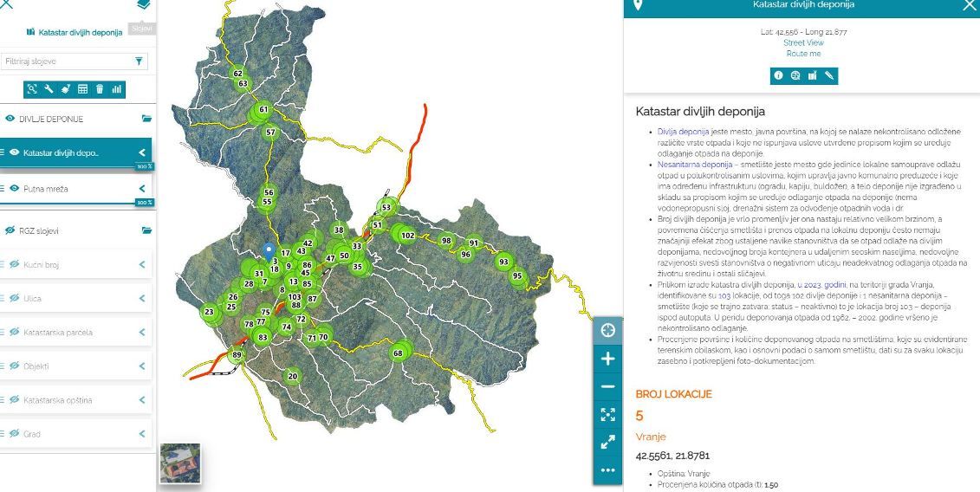980x492 pixels.
Task: Hide the Putna mreža layer
Action: point(15,188)
